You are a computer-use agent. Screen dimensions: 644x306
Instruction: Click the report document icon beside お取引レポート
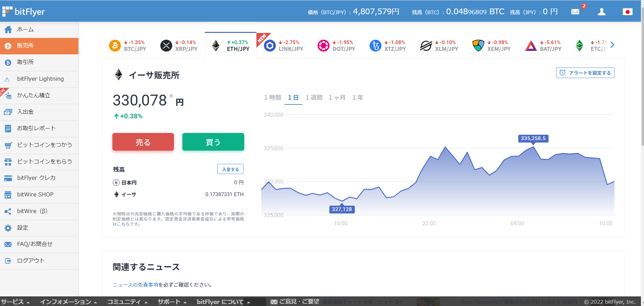[x=8, y=129]
